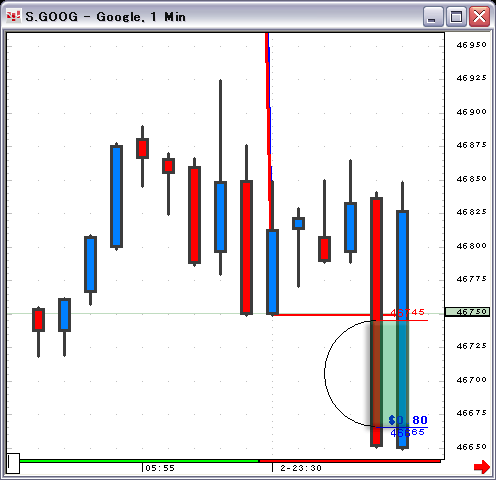Click the 2-23:30 time label
This screenshot has width=496, height=480.
301,468
